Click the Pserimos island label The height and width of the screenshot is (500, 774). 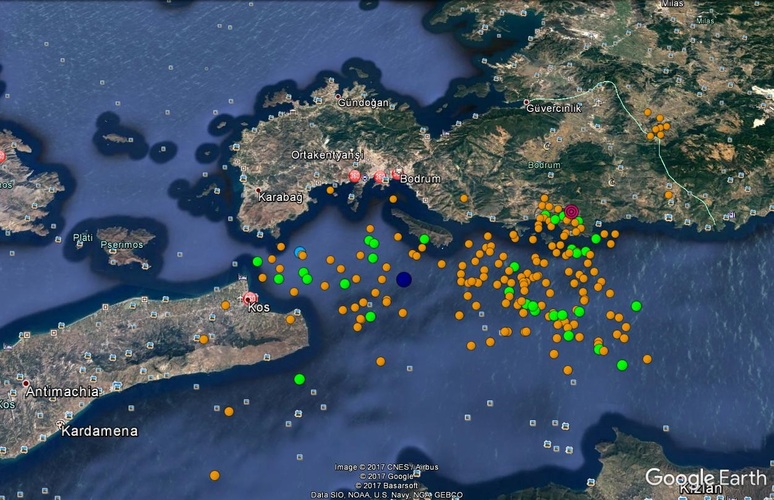pyautogui.click(x=121, y=245)
